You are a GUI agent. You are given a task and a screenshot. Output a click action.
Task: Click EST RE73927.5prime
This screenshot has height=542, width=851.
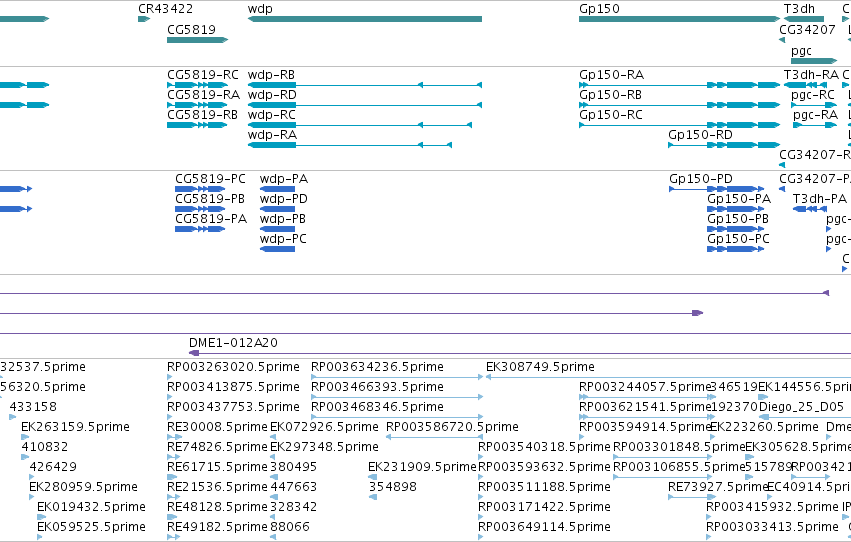tap(693, 498)
